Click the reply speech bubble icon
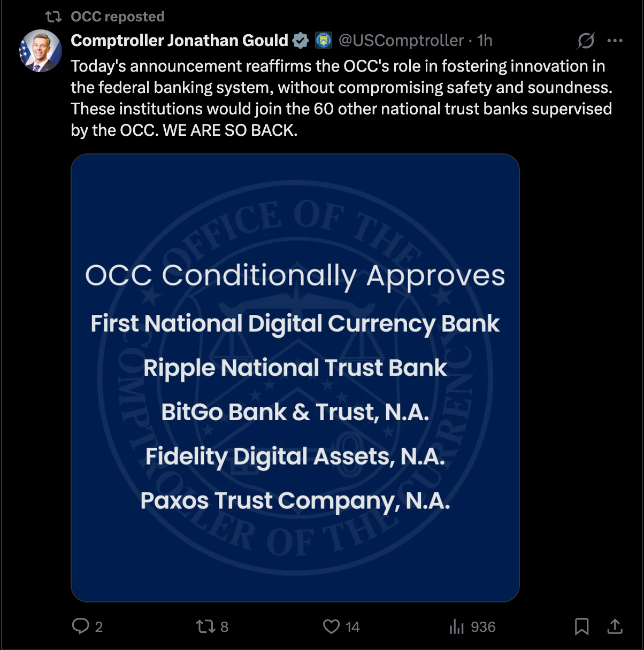This screenshot has width=644, height=650. tap(80, 626)
